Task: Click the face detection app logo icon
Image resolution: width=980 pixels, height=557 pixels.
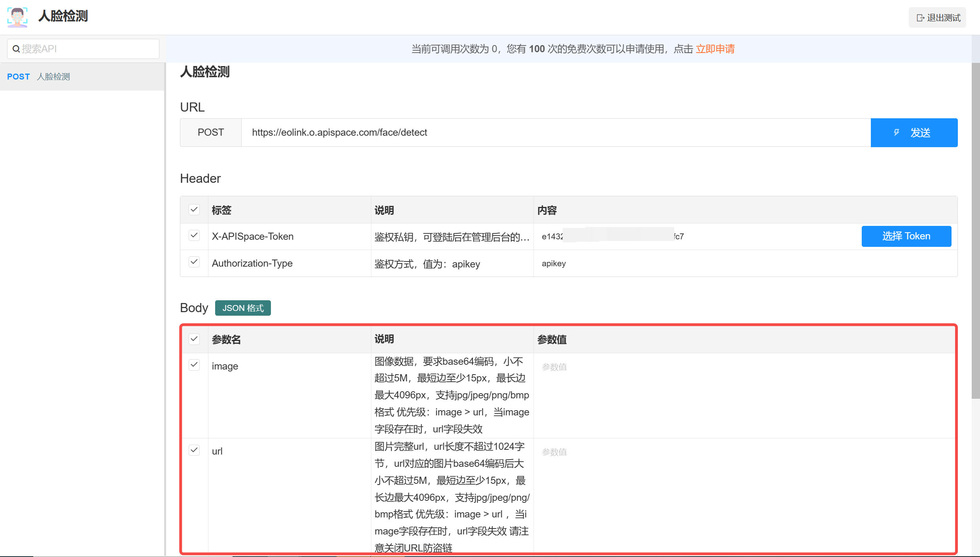Action: click(x=17, y=17)
